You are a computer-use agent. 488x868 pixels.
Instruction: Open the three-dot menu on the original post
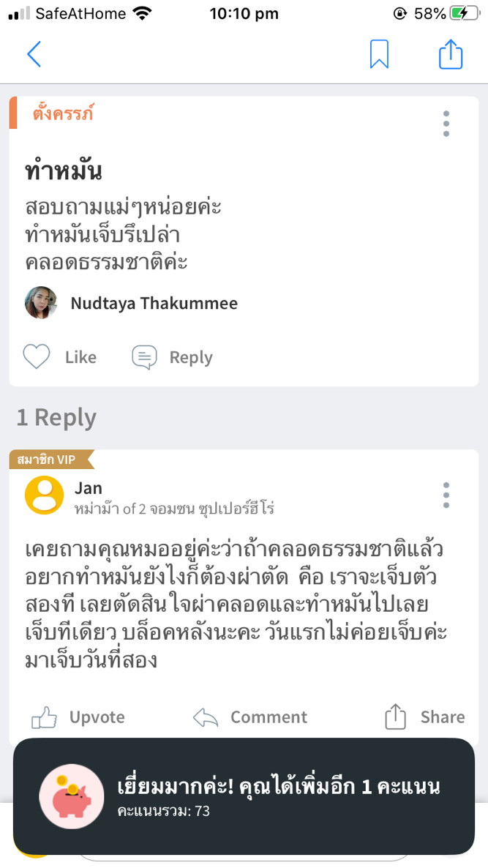tap(446, 124)
